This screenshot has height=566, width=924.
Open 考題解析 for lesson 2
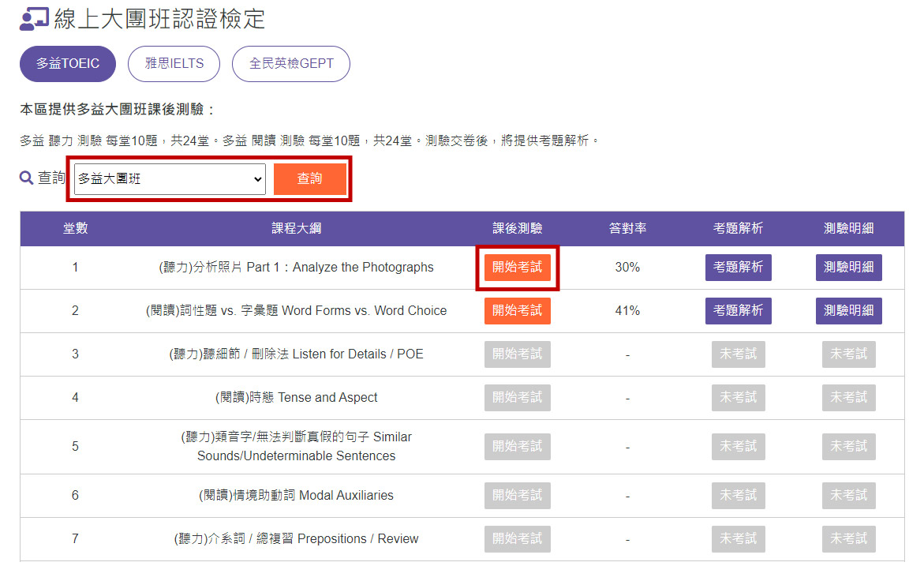click(739, 311)
